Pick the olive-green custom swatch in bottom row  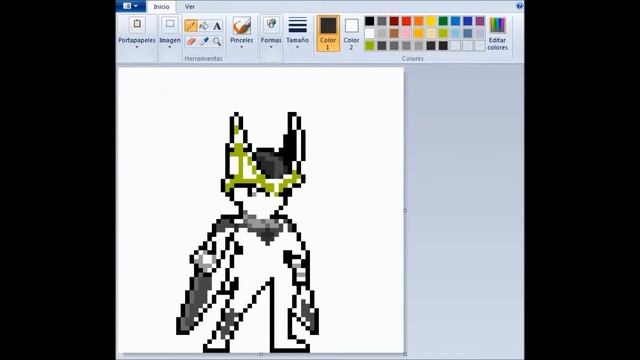(x=369, y=46)
